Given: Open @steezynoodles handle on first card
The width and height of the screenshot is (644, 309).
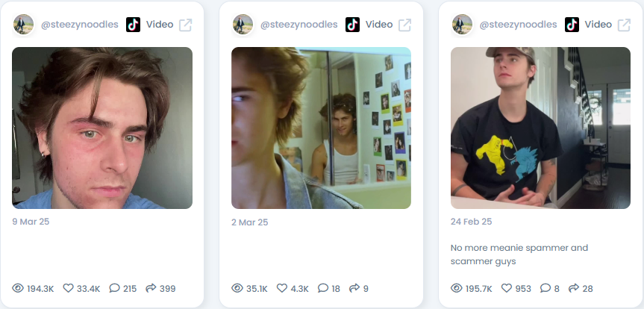Looking at the screenshot, I should [79, 25].
